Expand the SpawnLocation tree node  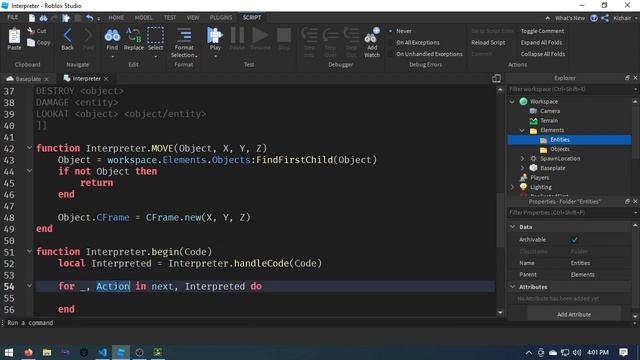522,158
